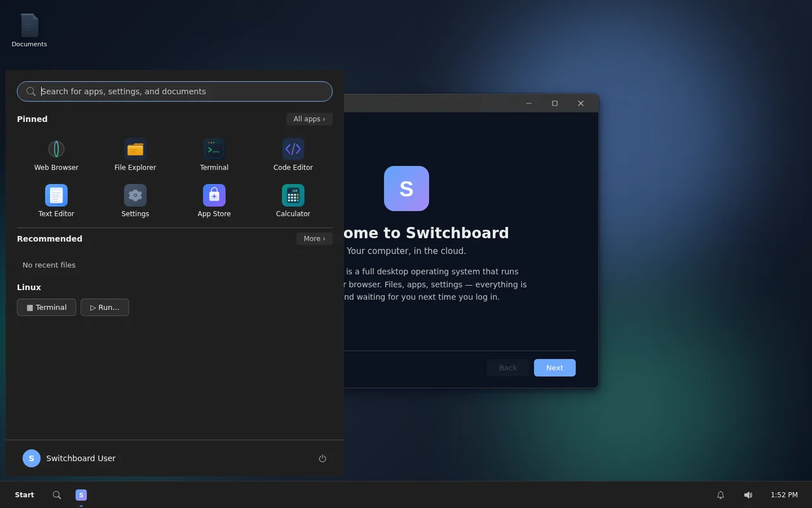Click the Switchboard User name
The height and width of the screenshot is (508, 812).
click(81, 458)
